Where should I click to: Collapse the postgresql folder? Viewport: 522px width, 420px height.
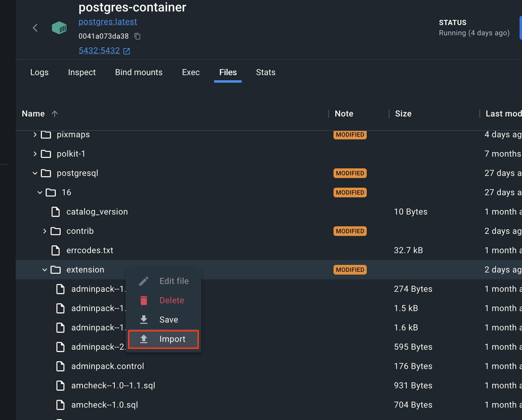[35, 173]
